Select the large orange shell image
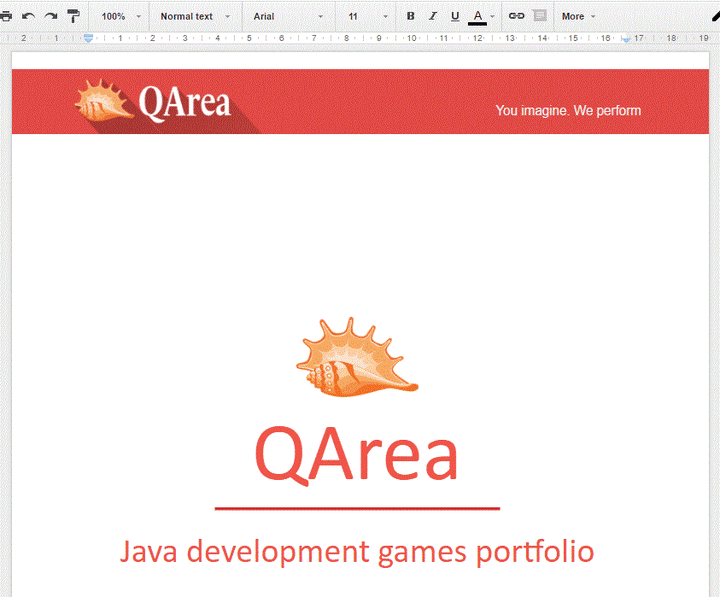The width and height of the screenshot is (720, 597). point(357,357)
